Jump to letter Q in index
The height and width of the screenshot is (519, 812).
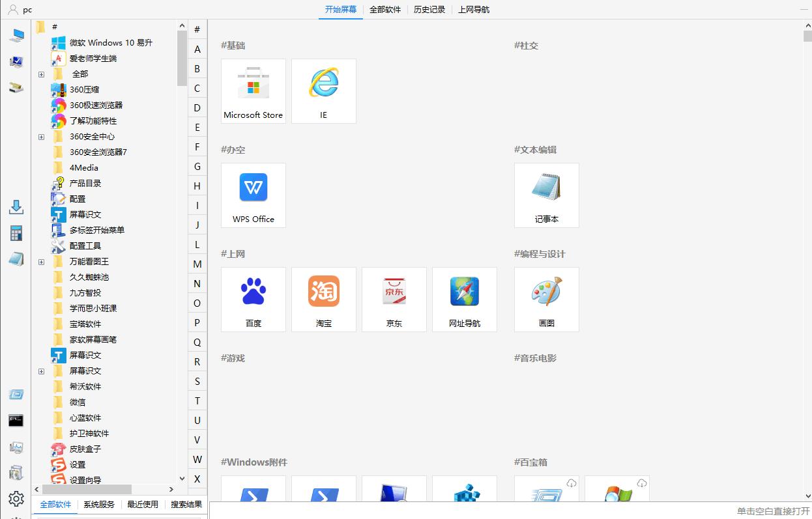197,342
